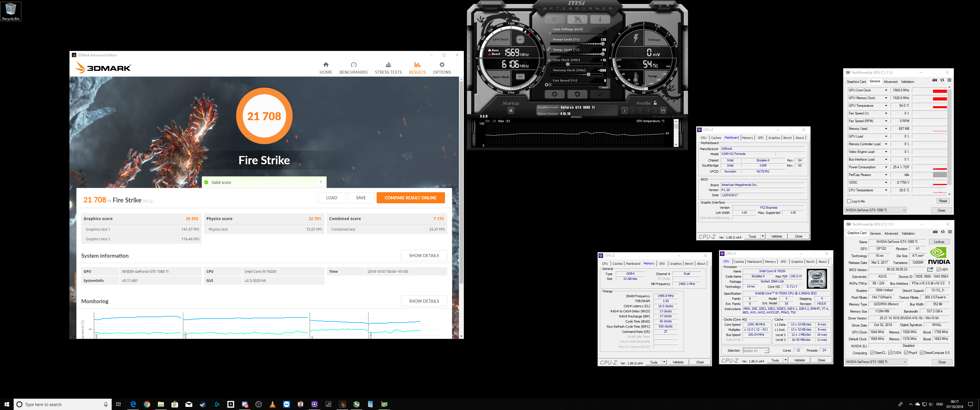
Task: Click the Power Limit slider handle
Action: tap(603, 44)
